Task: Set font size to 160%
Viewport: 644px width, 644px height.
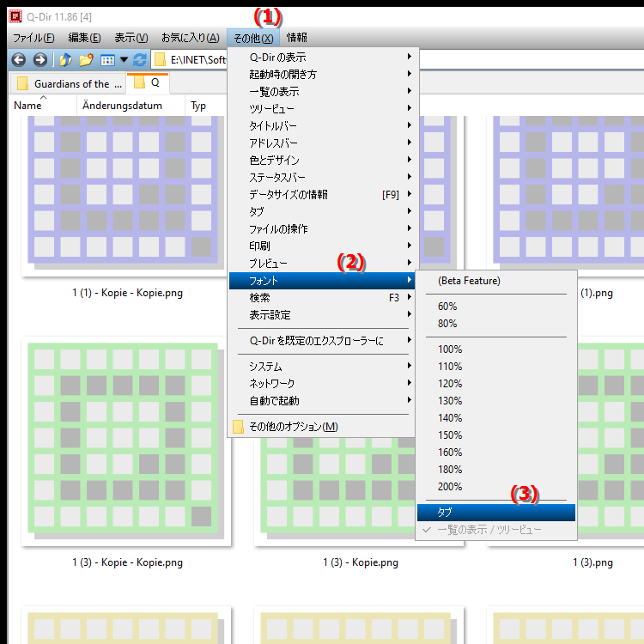Action: tap(496, 453)
